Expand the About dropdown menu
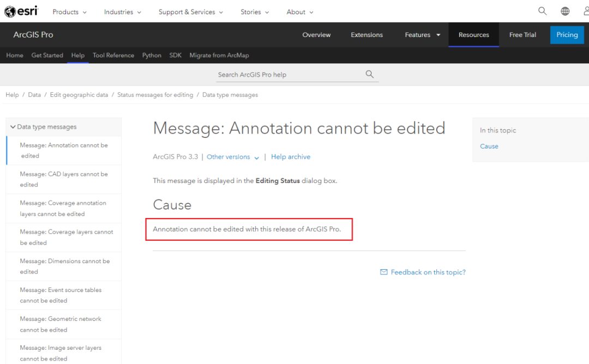589x364 pixels. 300,12
